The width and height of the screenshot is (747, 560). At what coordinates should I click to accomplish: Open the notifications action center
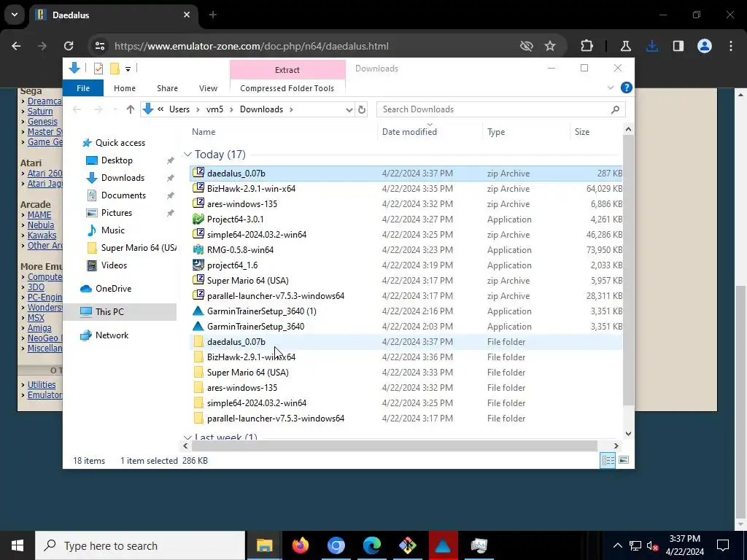click(x=723, y=545)
